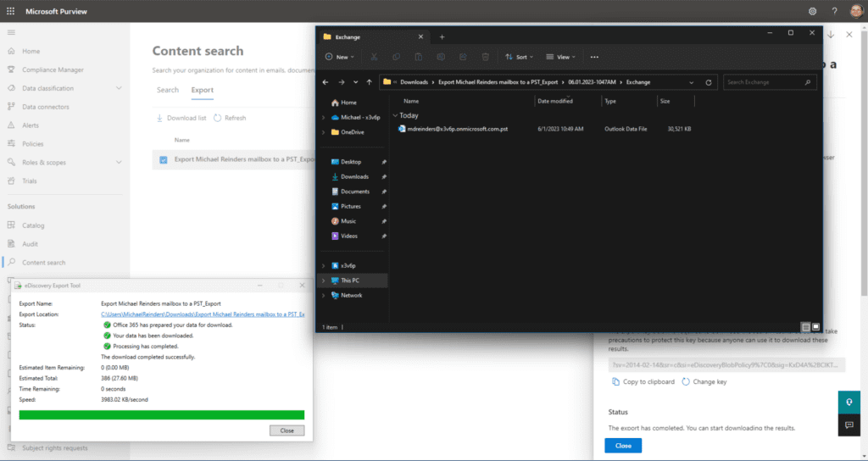Open See more ellipsis in Explorer toolbar
The height and width of the screenshot is (461, 868).
pos(594,57)
